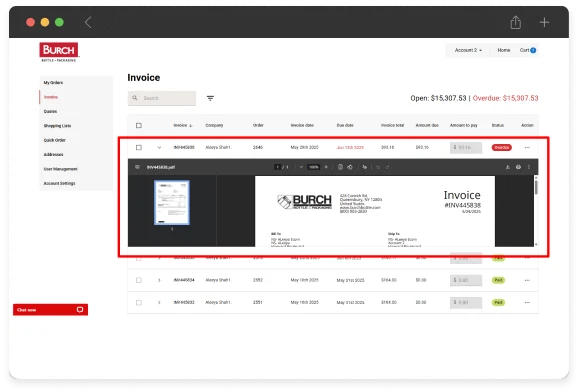Click the Paid badge on INV445833 row

tap(498, 303)
